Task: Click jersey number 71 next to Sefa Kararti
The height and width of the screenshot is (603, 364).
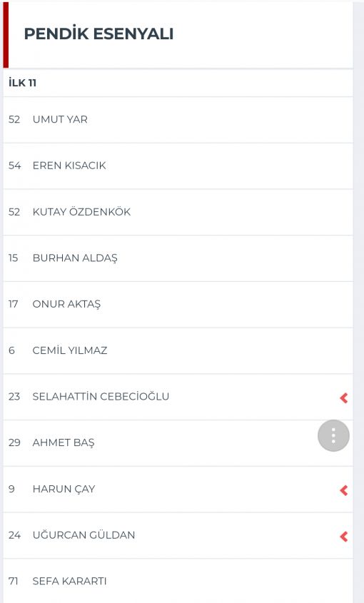Action: click(13, 581)
